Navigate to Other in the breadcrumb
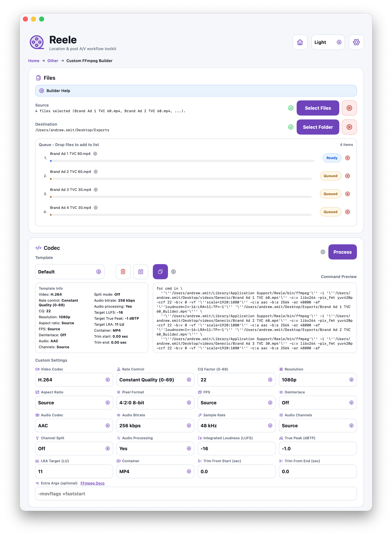392x537 pixels. coord(53,61)
